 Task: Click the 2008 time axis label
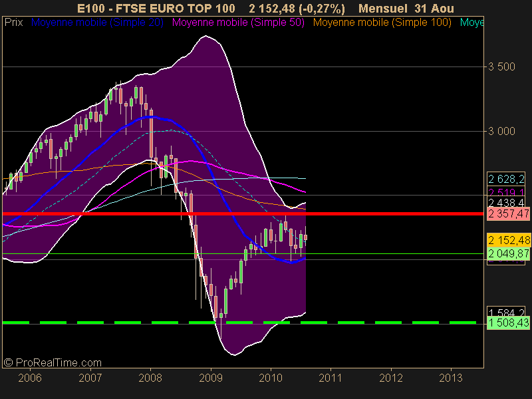tap(150, 378)
